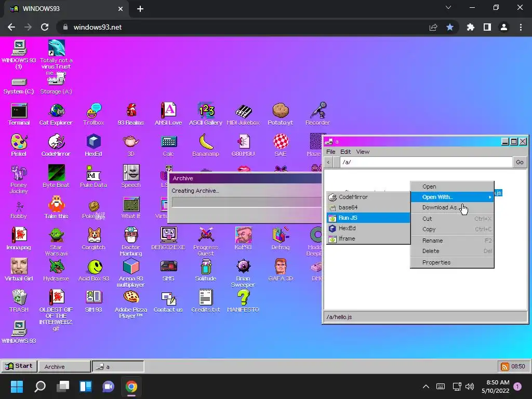Image resolution: width=532 pixels, height=399 pixels.
Task: Select Download As... in context menu
Action: (452, 207)
